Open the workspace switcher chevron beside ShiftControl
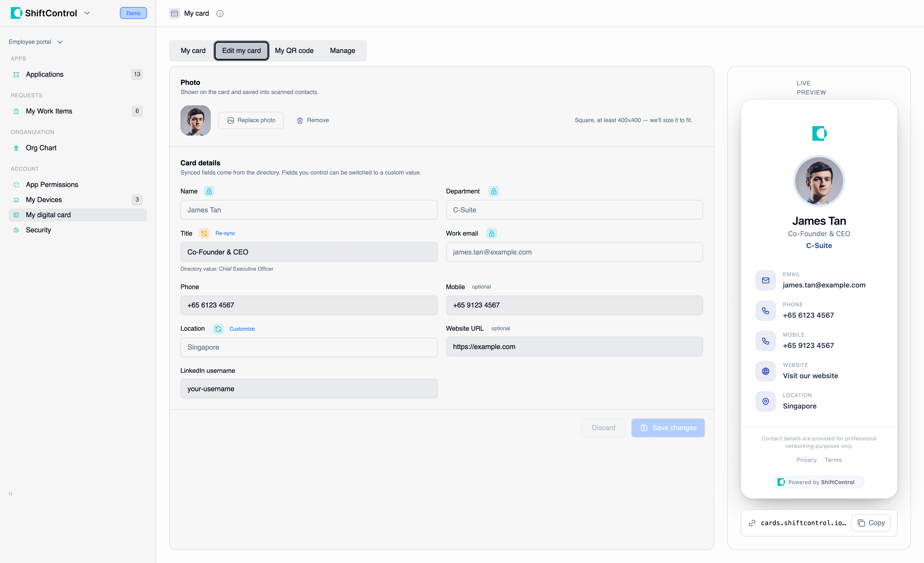The image size is (924, 563). pyautogui.click(x=87, y=13)
